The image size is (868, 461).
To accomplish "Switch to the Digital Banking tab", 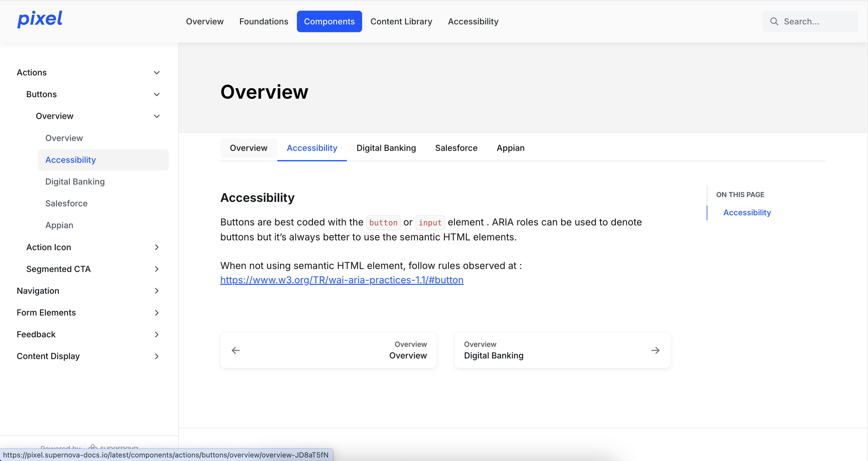I will (386, 148).
